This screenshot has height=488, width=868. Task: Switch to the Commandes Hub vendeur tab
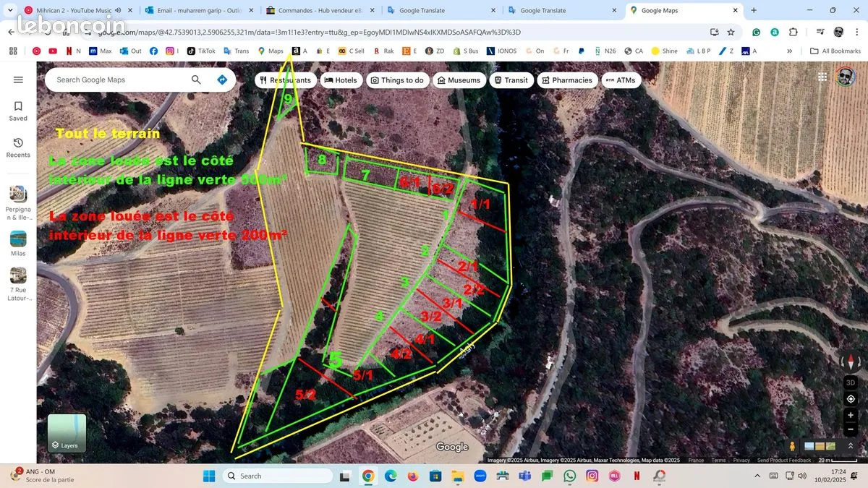click(320, 10)
